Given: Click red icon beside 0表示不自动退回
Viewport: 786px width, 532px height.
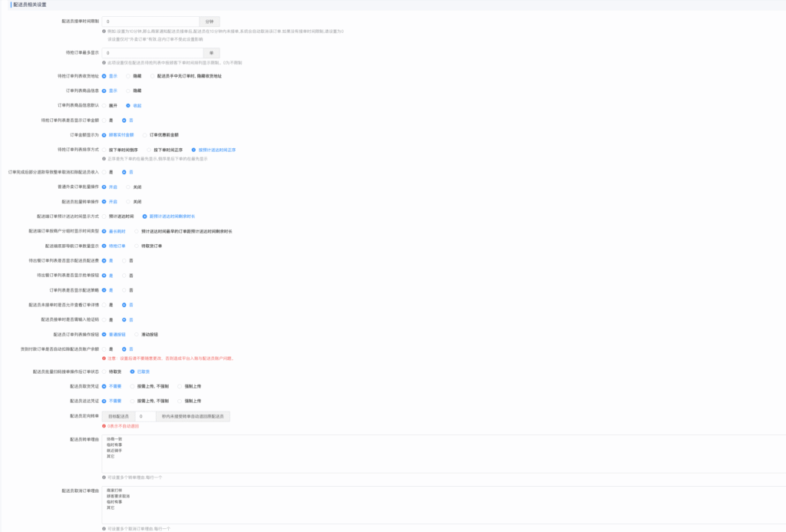Looking at the screenshot, I should (x=104, y=426).
